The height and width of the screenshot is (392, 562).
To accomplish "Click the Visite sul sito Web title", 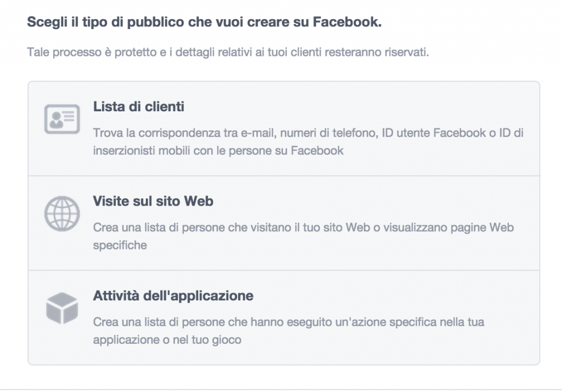I will click(x=153, y=201).
